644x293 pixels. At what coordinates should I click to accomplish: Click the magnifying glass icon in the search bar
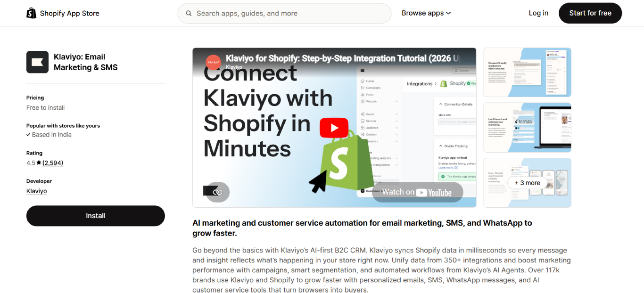tap(189, 13)
